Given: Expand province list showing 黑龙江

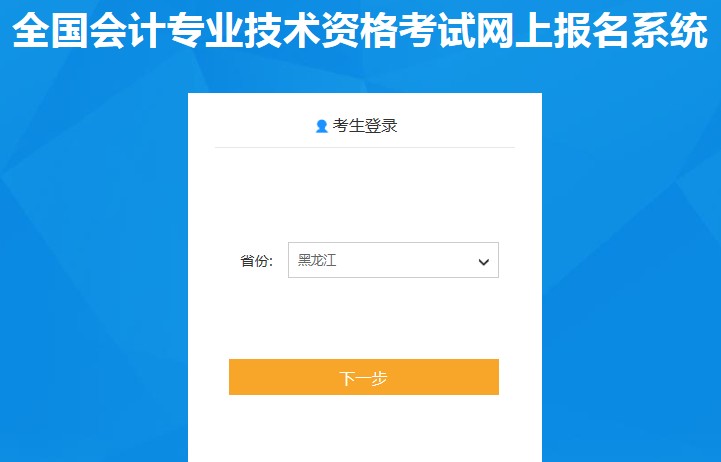Looking at the screenshot, I should tap(393, 260).
